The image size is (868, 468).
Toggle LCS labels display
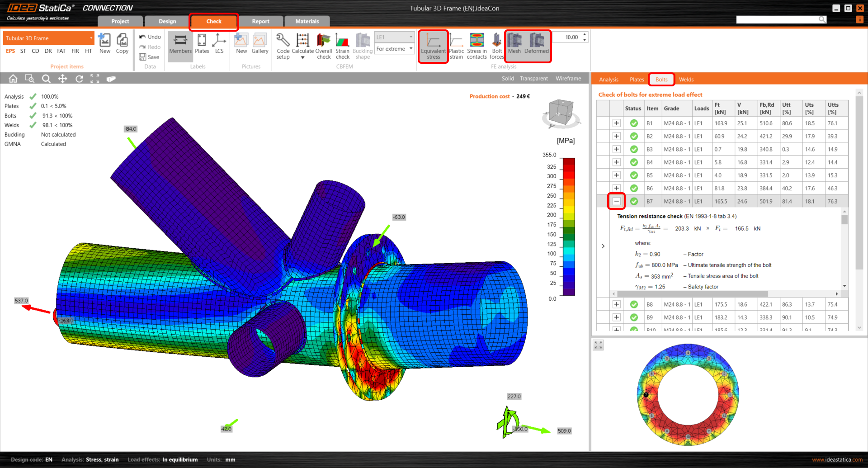coord(219,44)
